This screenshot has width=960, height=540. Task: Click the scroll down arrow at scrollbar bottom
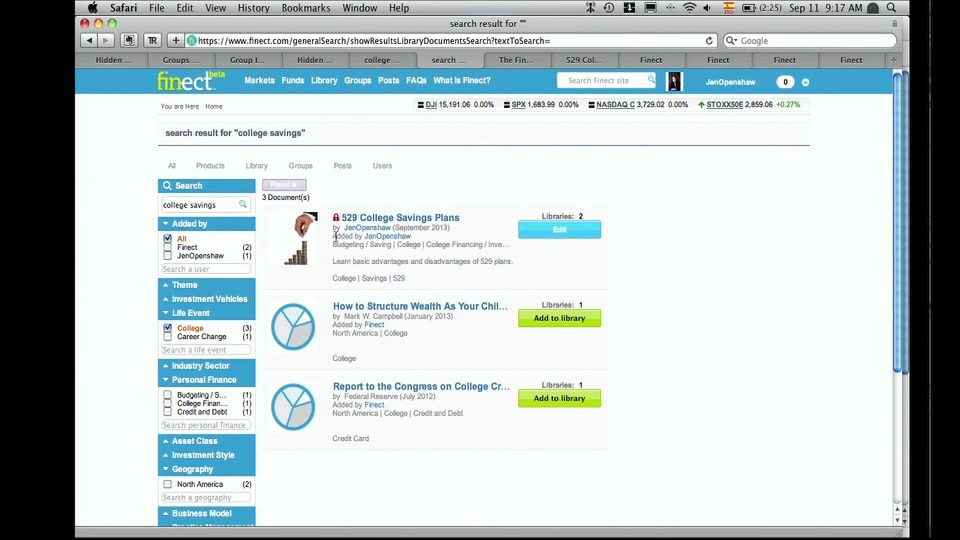click(x=898, y=520)
